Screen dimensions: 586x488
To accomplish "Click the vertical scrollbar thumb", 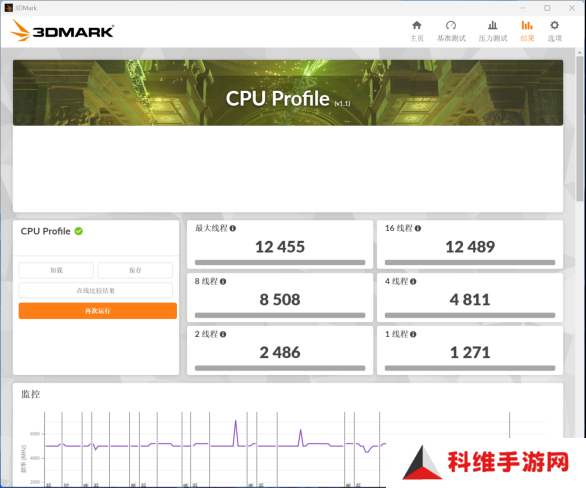I will 580,129.
